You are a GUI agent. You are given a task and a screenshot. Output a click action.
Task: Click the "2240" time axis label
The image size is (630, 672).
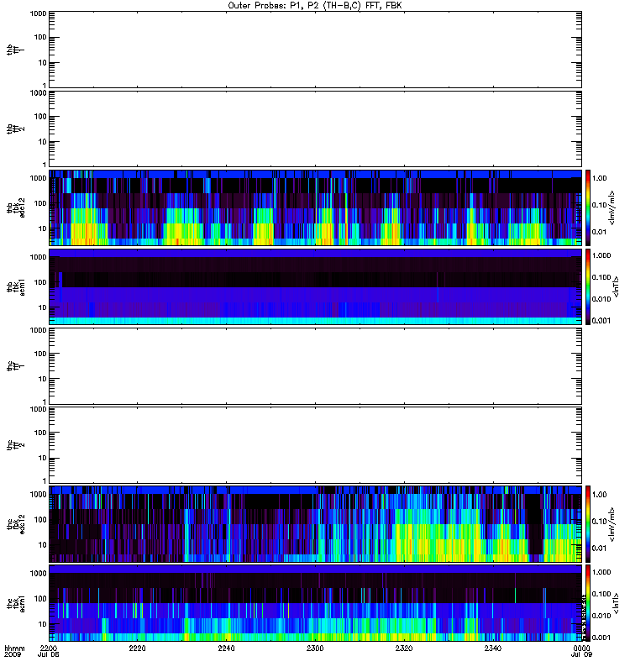click(x=226, y=648)
